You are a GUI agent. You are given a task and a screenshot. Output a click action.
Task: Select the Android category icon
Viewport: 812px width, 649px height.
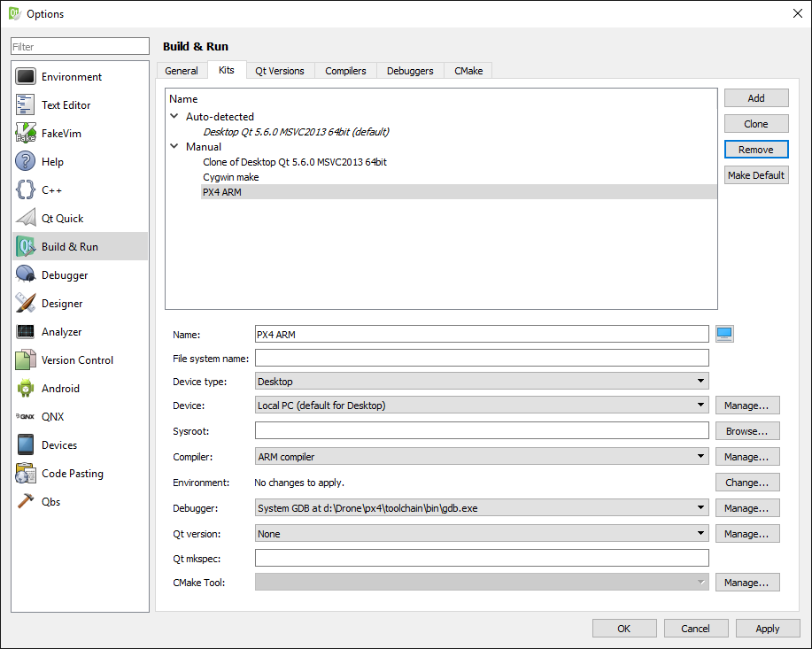[x=26, y=389]
